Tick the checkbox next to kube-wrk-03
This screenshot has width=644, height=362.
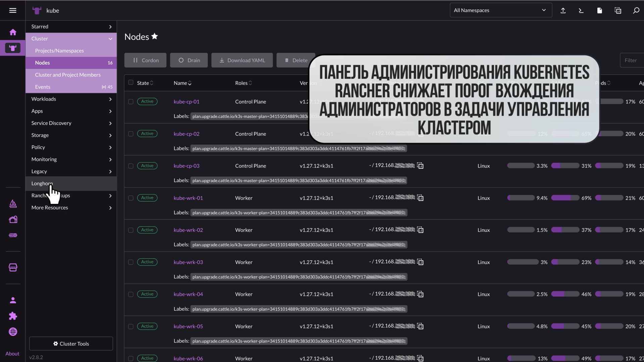(131, 262)
